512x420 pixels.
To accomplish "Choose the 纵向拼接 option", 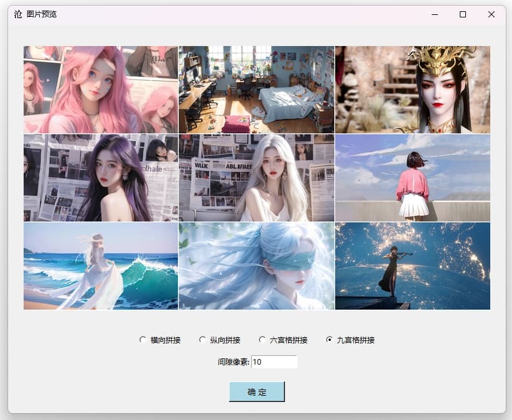I will (203, 340).
